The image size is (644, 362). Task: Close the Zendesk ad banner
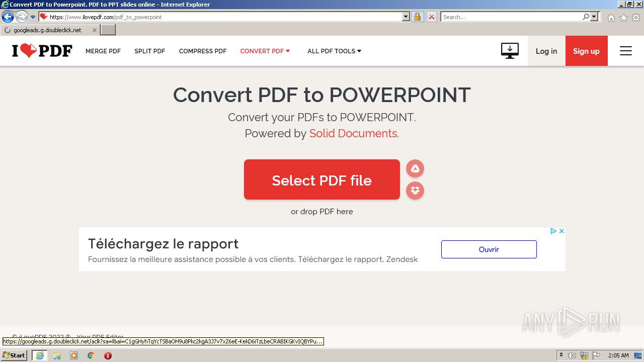[x=561, y=231]
